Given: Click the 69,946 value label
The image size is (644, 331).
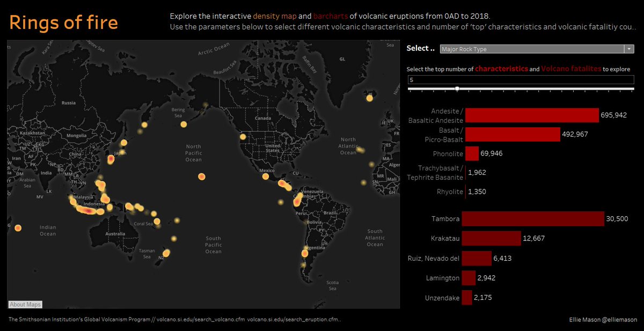Looking at the screenshot, I should coord(492,153).
